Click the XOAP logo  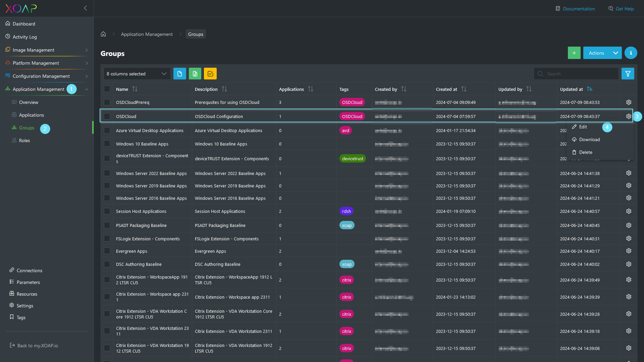coord(21,8)
